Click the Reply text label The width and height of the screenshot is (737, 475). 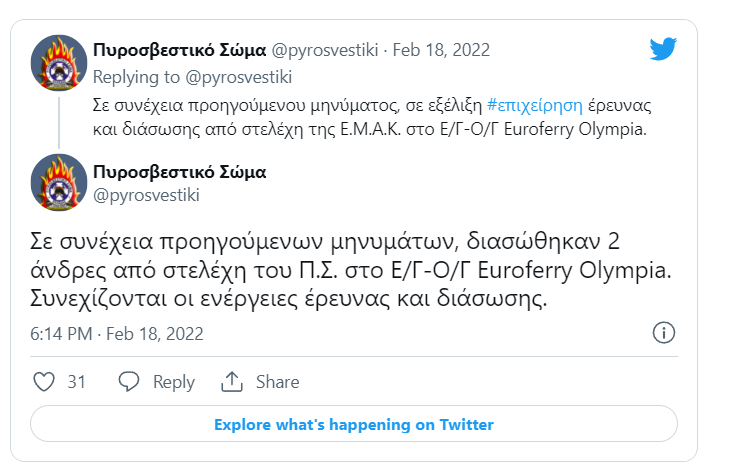pyautogui.click(x=174, y=382)
